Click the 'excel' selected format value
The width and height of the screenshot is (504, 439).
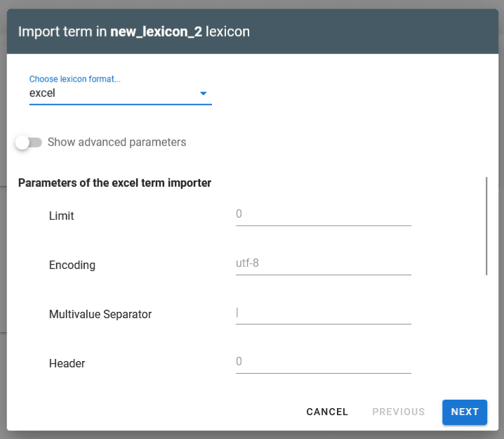tap(42, 93)
